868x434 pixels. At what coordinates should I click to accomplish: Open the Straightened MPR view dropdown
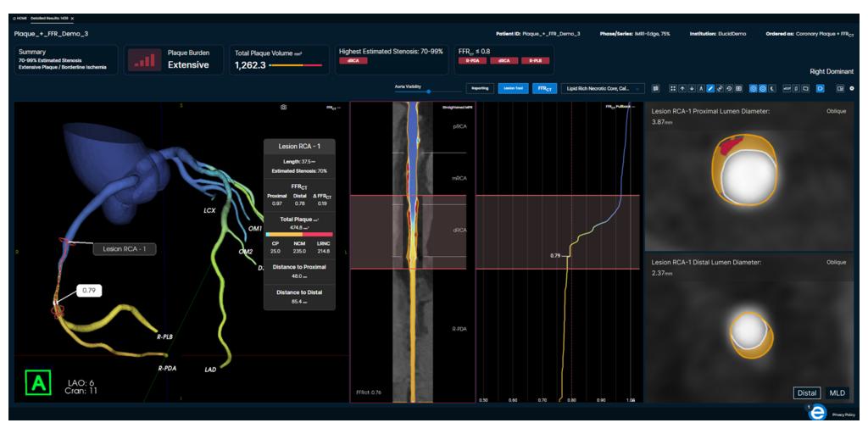[455, 106]
